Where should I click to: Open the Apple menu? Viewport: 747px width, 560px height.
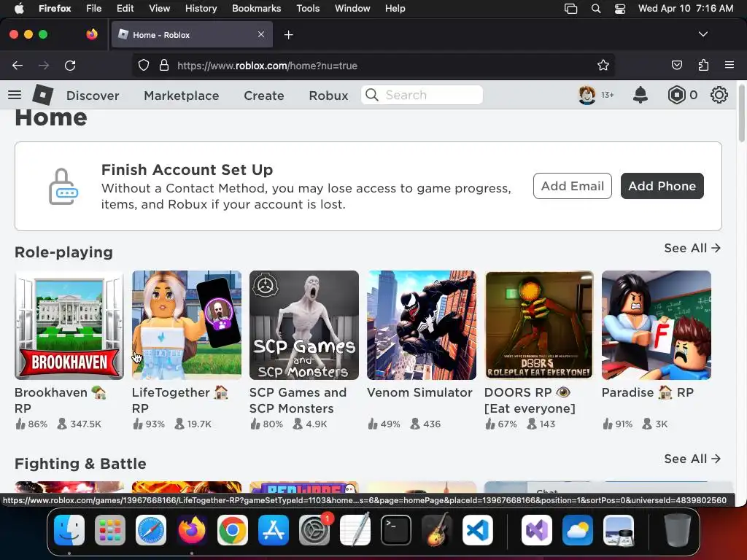click(x=19, y=9)
